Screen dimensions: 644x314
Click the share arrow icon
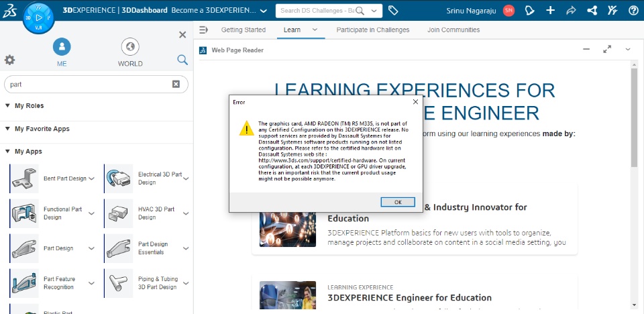pyautogui.click(x=571, y=11)
